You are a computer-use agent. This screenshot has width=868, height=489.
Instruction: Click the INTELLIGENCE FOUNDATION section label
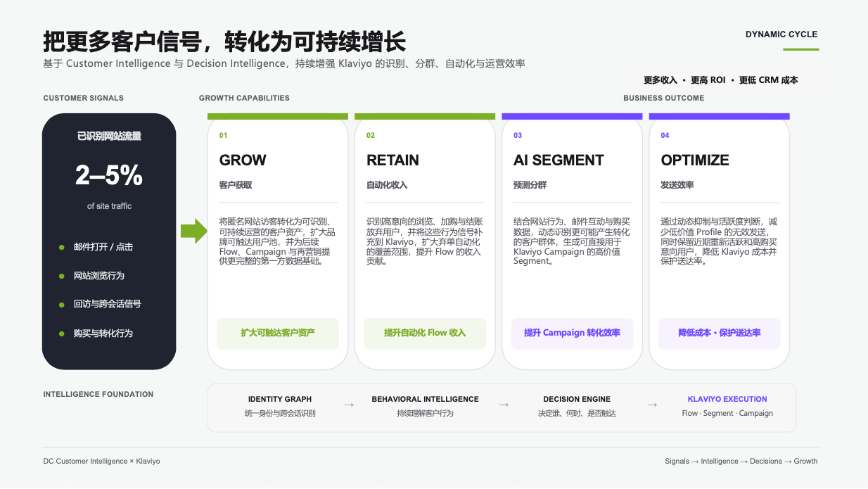coord(98,394)
